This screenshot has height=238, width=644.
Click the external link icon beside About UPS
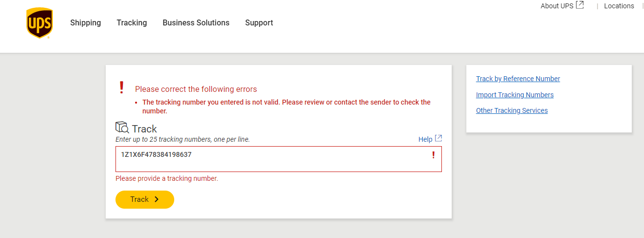pos(580,5)
